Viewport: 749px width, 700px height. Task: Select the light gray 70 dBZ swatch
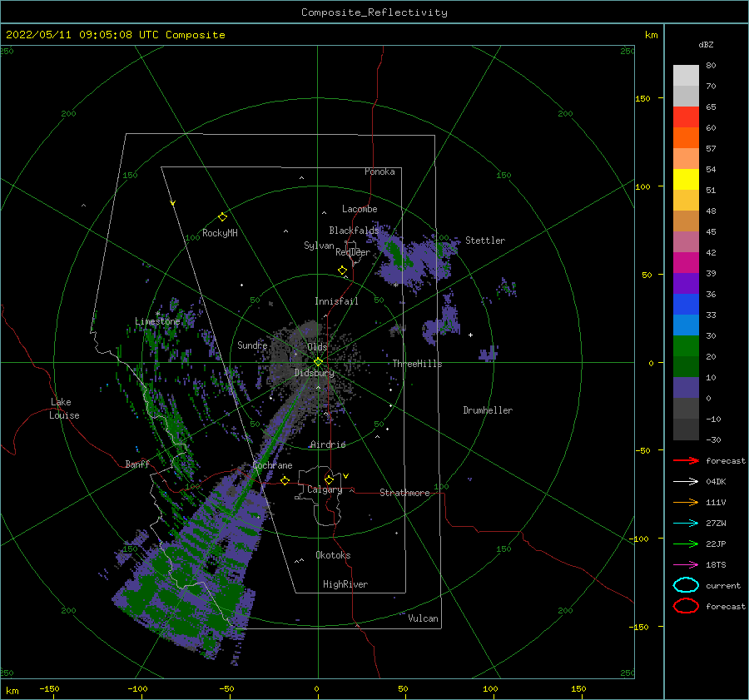click(686, 75)
